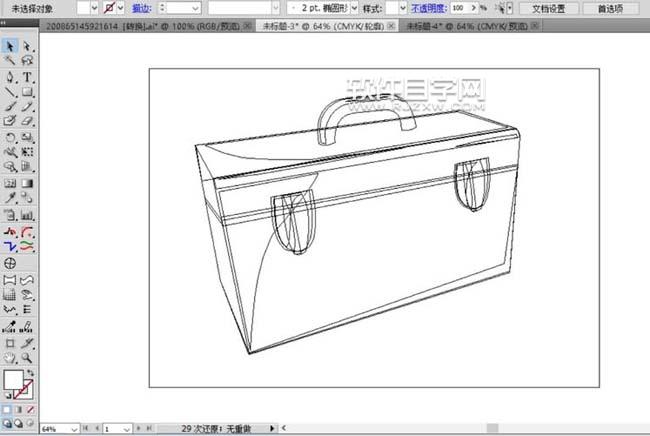Select the Hand tool

pos(9,357)
